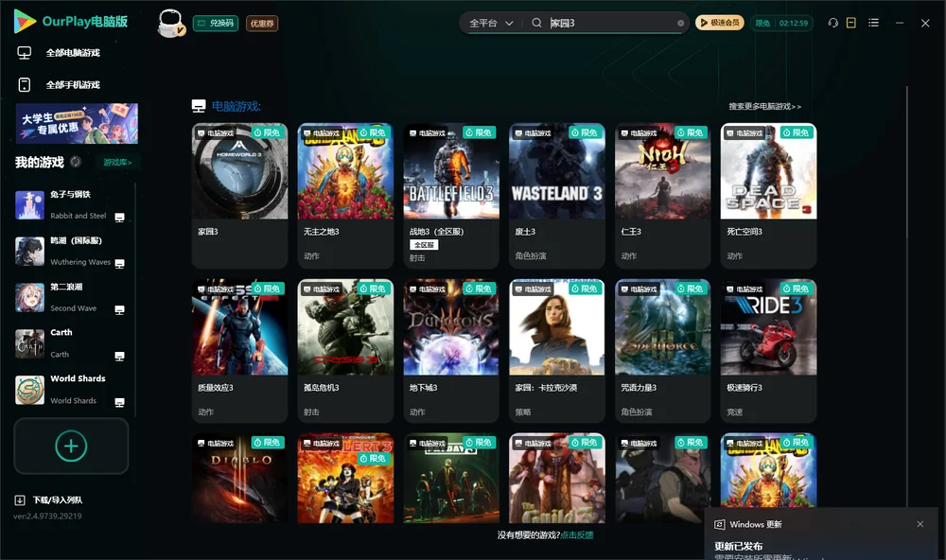
Task: Open the customer service headset icon
Action: point(832,23)
